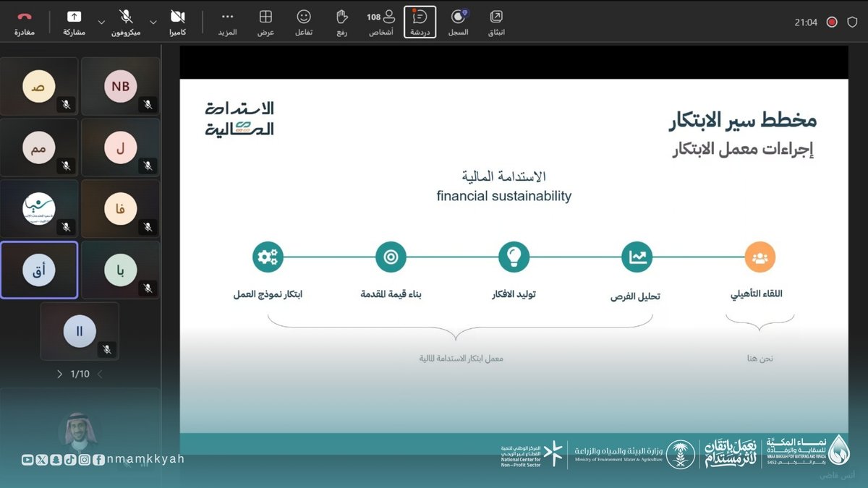Open the دردشة chat panel
Screen dimensions: 868x488
[x=420, y=22]
